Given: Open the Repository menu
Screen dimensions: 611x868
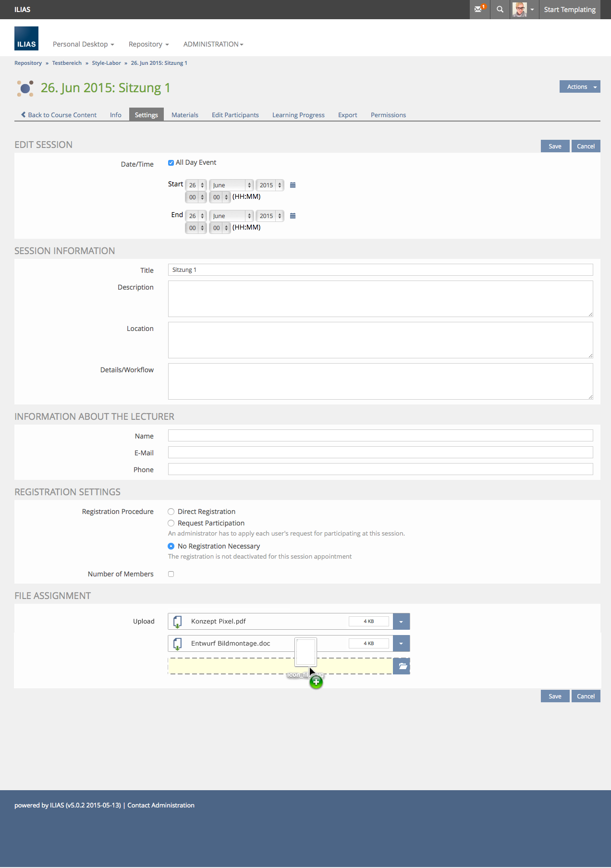Looking at the screenshot, I should (x=148, y=44).
